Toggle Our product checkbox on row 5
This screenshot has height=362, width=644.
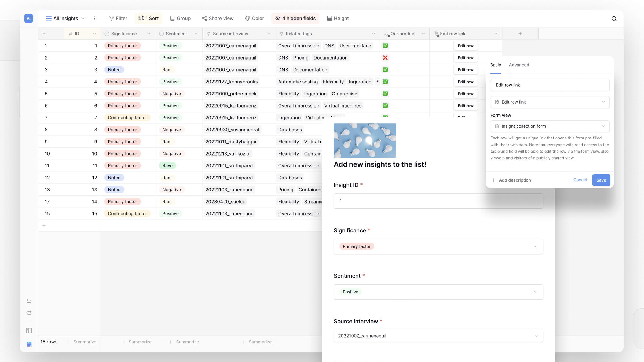[x=385, y=93]
